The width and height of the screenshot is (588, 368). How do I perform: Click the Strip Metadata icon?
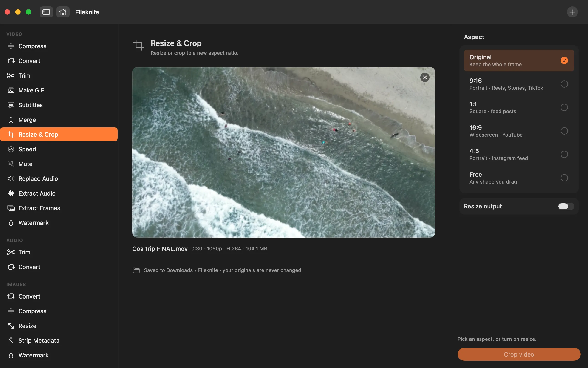pos(11,340)
